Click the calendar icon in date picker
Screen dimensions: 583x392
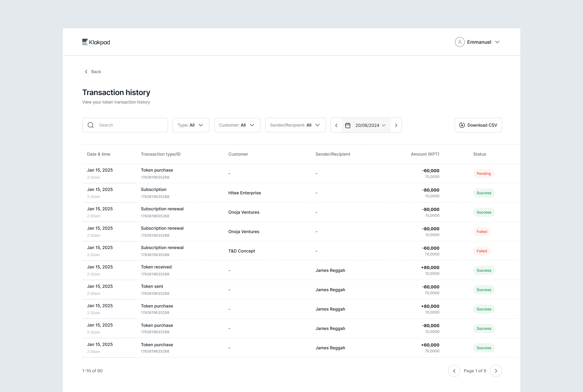(x=348, y=125)
